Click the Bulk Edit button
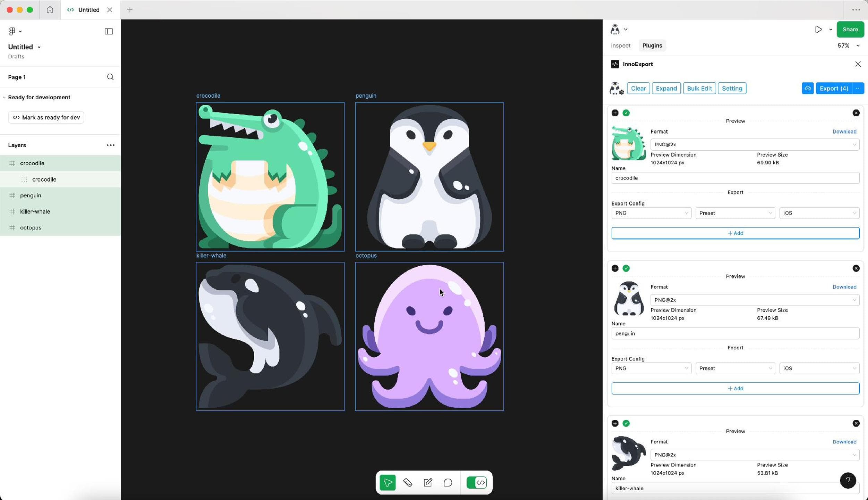 [699, 88]
